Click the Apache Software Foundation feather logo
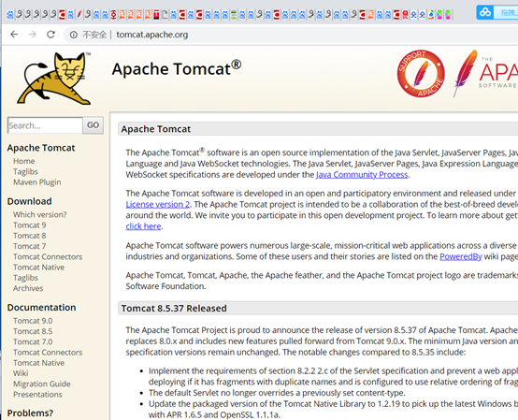518x420 pixels. click(x=485, y=73)
